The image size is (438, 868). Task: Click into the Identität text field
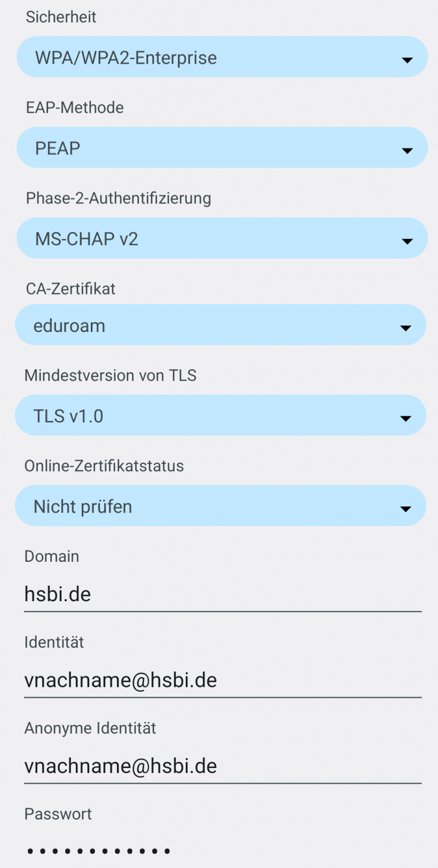tap(223, 680)
